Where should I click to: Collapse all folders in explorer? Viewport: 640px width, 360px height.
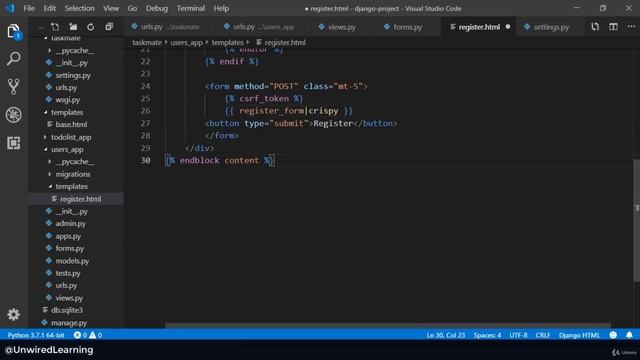(x=109, y=27)
